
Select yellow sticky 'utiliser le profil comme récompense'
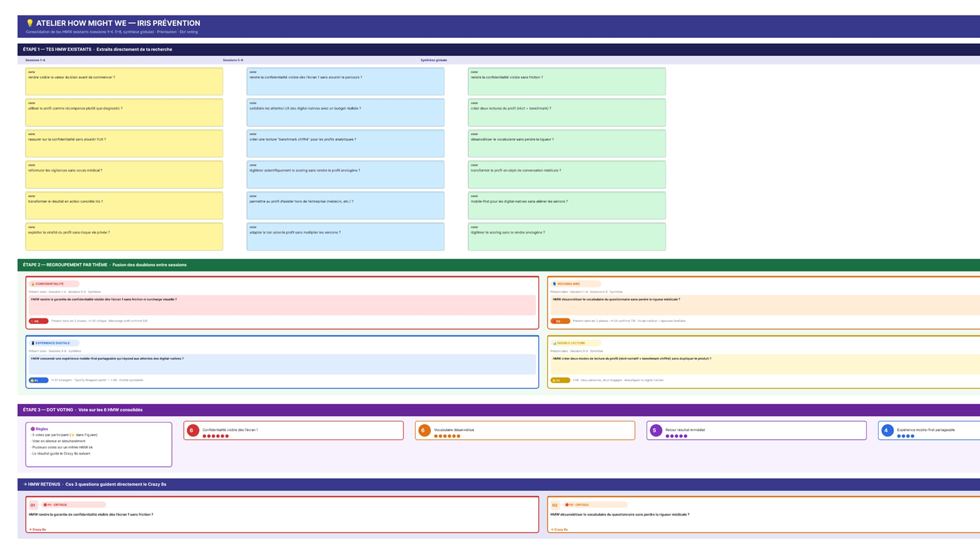coord(124,112)
